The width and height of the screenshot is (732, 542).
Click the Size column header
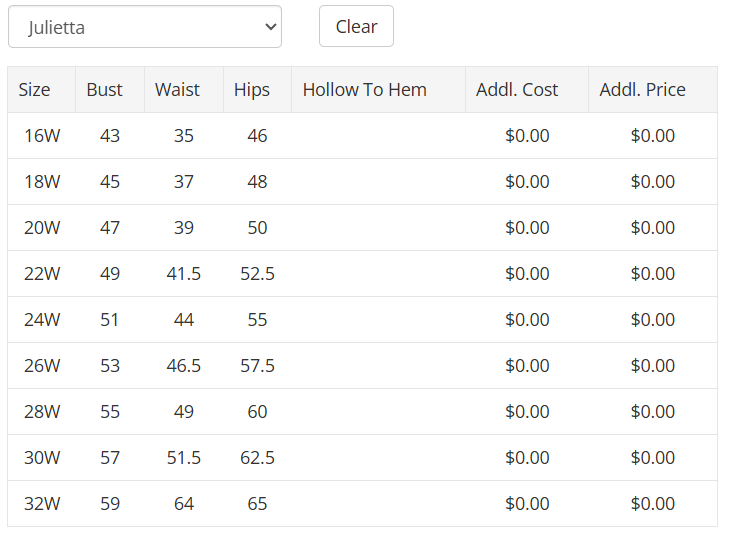[34, 90]
